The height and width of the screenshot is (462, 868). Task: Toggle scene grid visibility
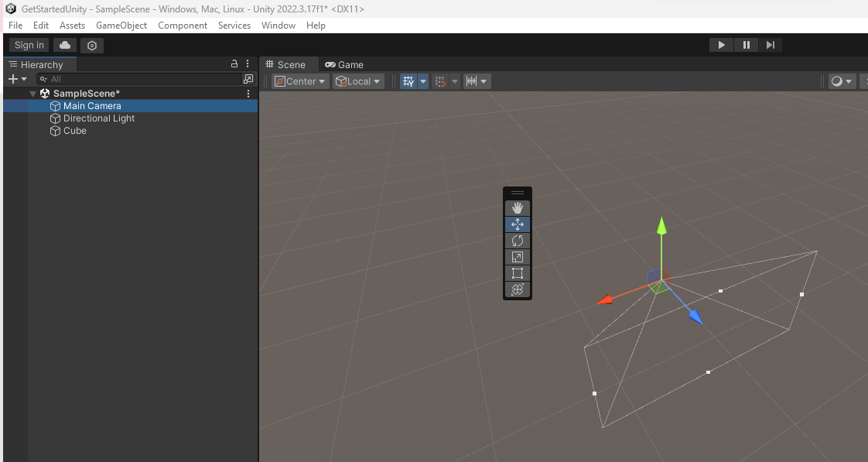tap(408, 81)
